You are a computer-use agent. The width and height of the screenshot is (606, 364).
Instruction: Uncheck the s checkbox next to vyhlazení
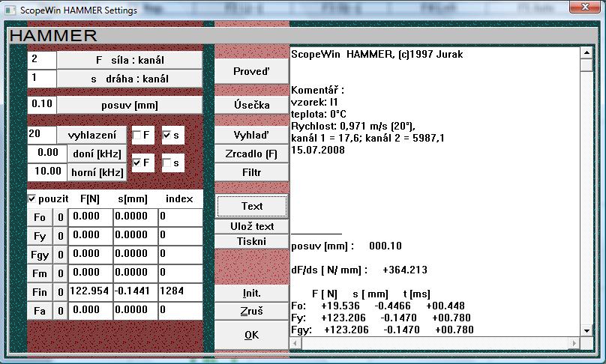(167, 135)
